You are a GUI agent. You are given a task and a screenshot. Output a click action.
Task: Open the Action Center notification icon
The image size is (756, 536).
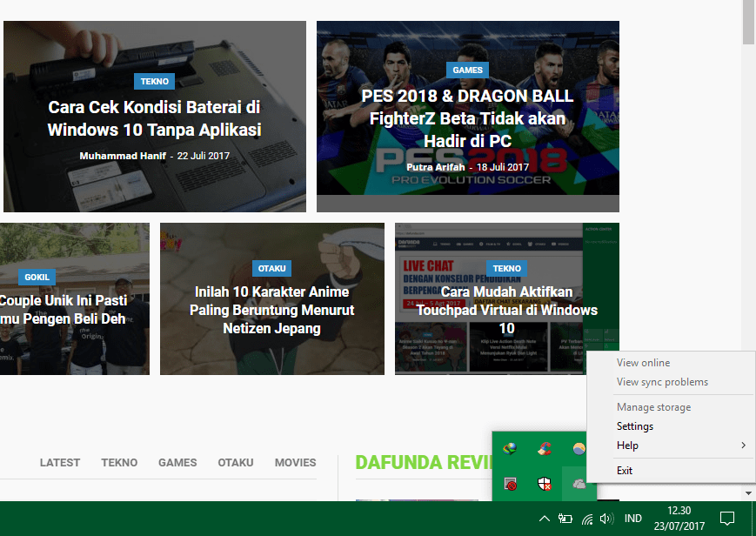[727, 519]
